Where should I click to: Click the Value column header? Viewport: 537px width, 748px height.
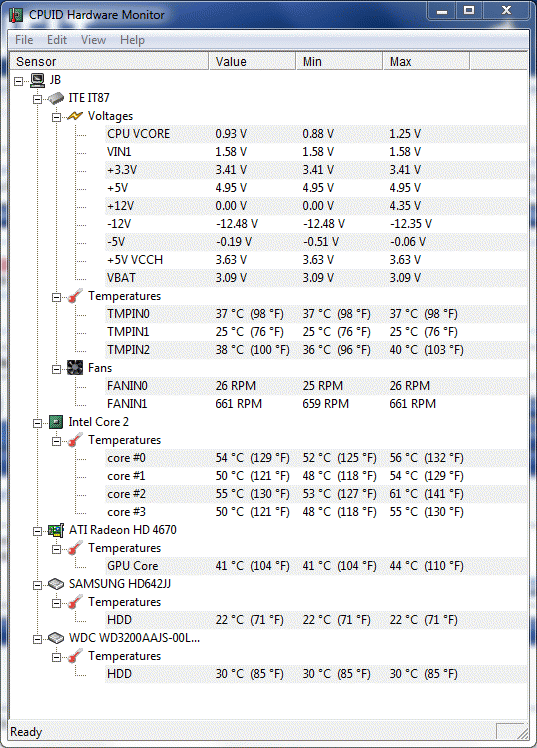[252, 62]
